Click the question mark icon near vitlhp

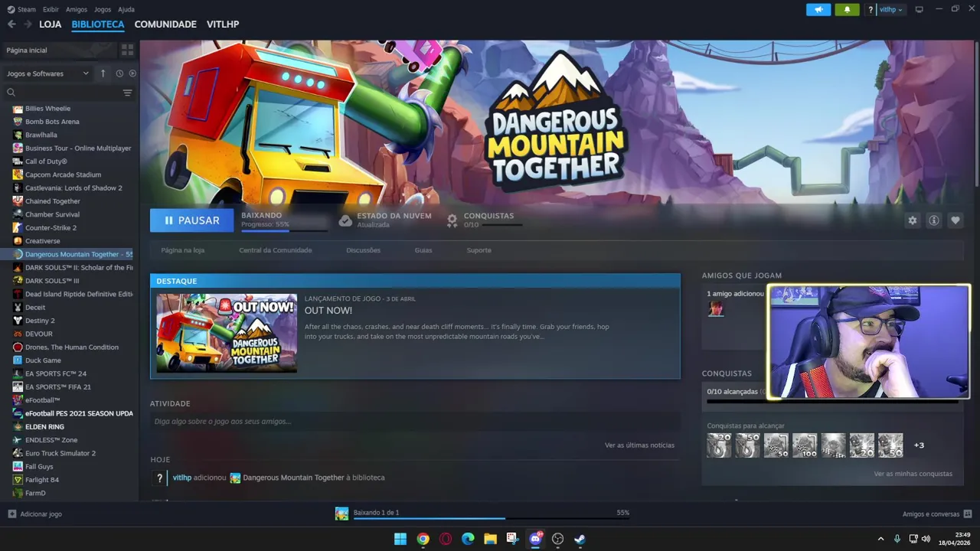pos(871,9)
